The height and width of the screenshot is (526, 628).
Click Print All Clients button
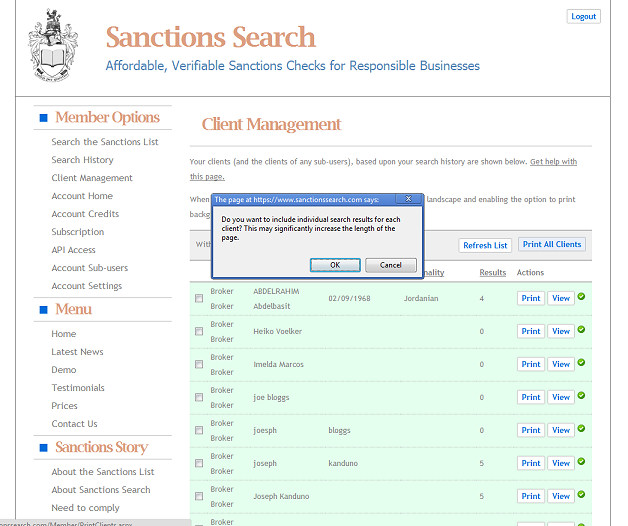point(552,244)
